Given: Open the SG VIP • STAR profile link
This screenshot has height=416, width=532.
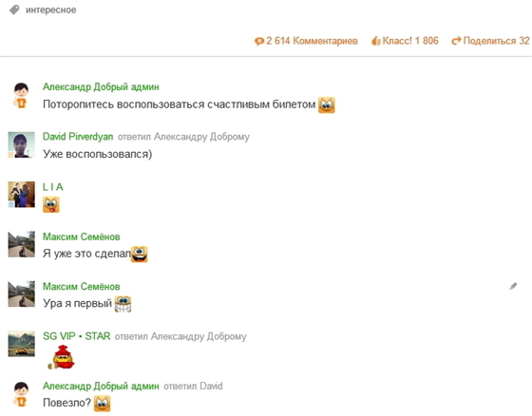Looking at the screenshot, I should pyautogui.click(x=76, y=336).
